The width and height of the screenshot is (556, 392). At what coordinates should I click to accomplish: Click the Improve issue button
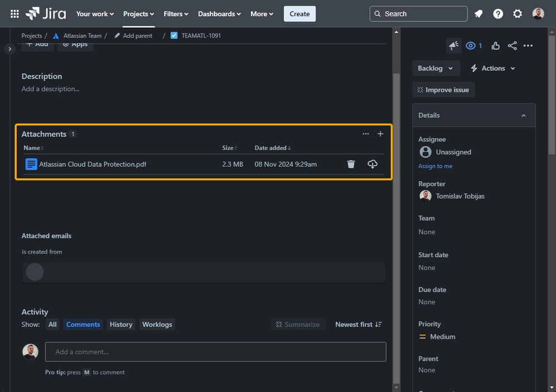coord(443,90)
